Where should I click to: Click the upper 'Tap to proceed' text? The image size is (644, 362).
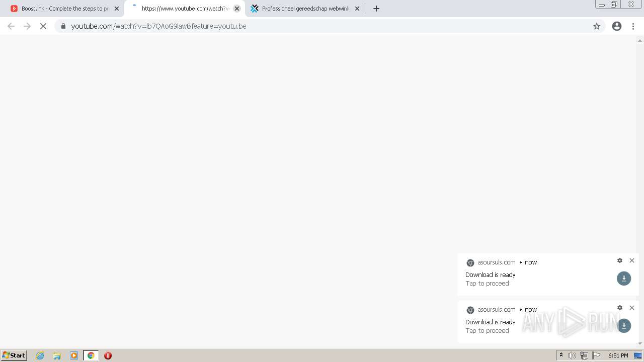[487, 284]
